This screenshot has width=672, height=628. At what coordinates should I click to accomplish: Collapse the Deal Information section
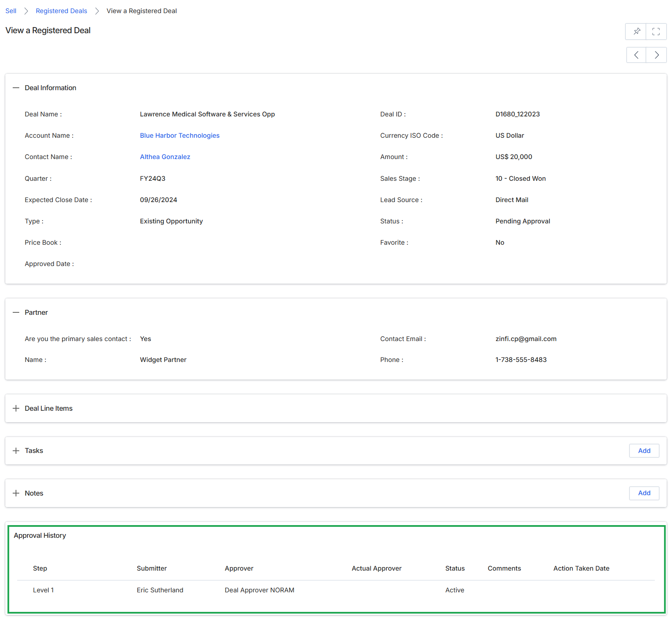tap(16, 88)
